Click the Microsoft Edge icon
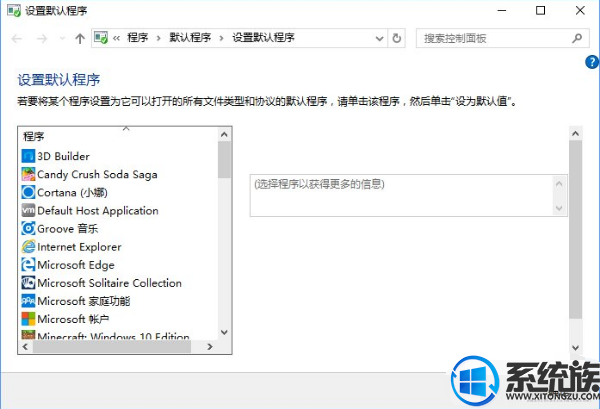 pos(28,264)
